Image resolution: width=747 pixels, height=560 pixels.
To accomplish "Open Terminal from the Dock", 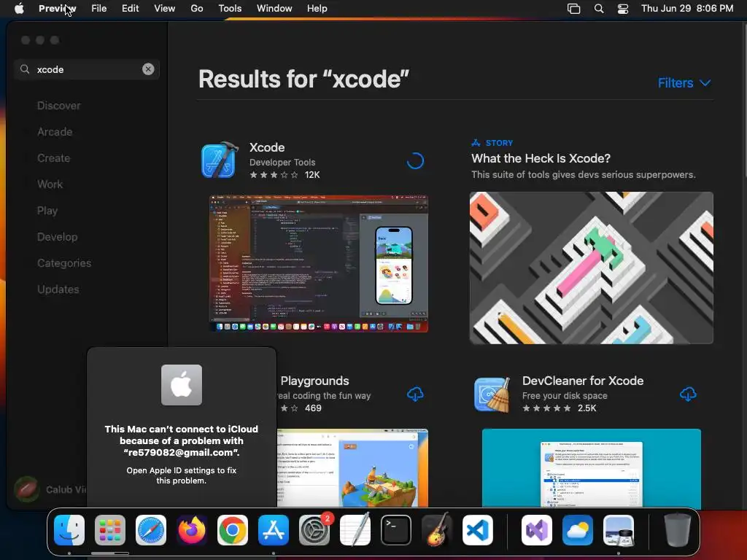I will (x=396, y=530).
